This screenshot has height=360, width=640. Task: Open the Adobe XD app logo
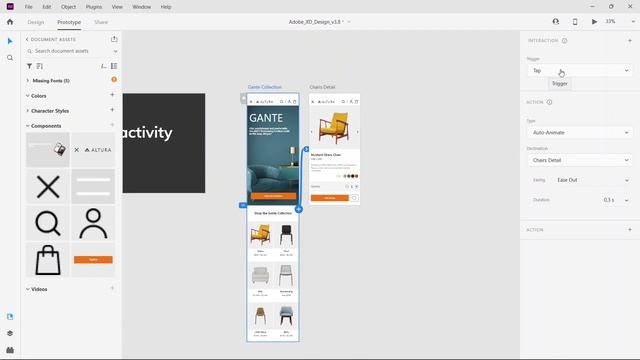click(x=10, y=7)
